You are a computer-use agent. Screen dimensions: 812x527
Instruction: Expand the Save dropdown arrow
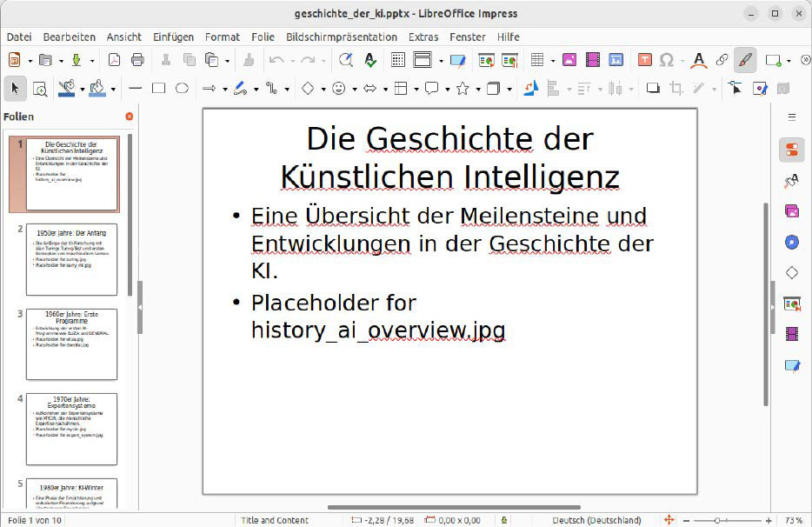coord(92,61)
